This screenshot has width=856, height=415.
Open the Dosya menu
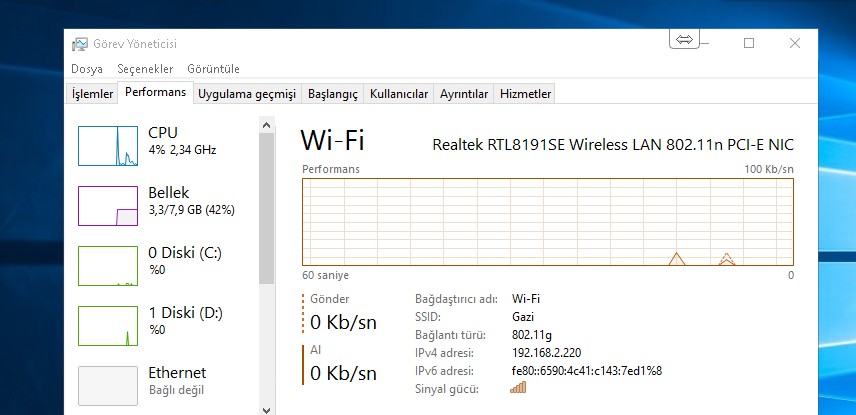coord(87,69)
